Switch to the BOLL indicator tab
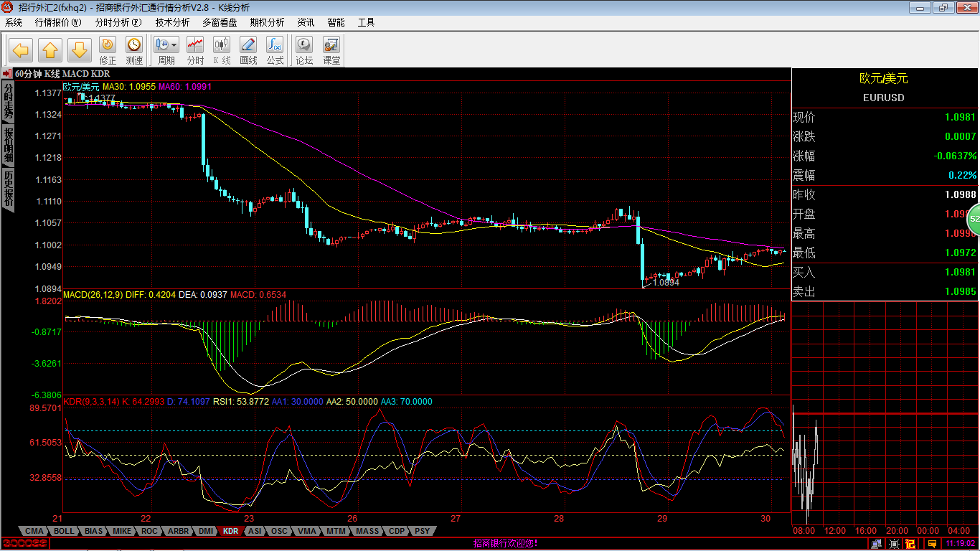 [x=62, y=531]
